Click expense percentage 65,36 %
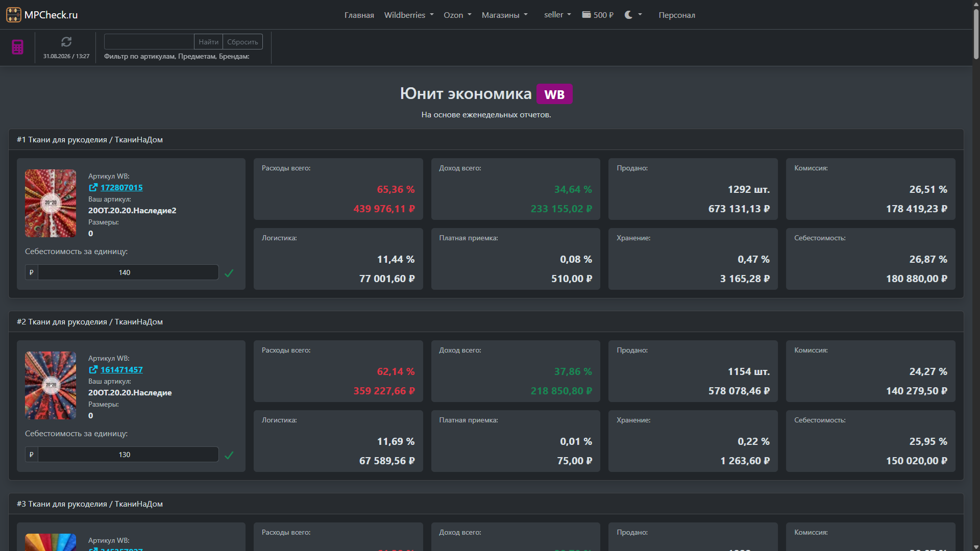Viewport: 980px width, 551px height. click(396, 189)
